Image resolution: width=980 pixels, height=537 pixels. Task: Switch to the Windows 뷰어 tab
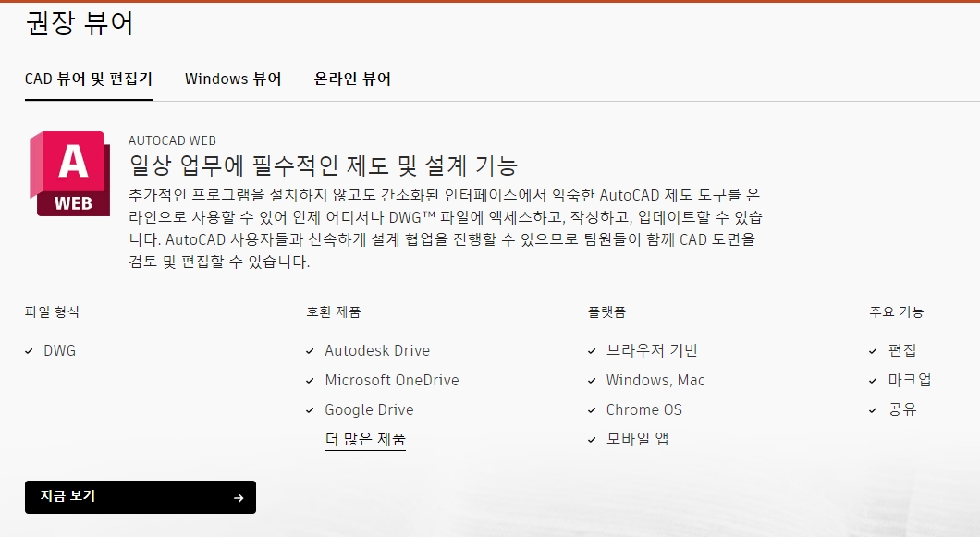tap(233, 79)
